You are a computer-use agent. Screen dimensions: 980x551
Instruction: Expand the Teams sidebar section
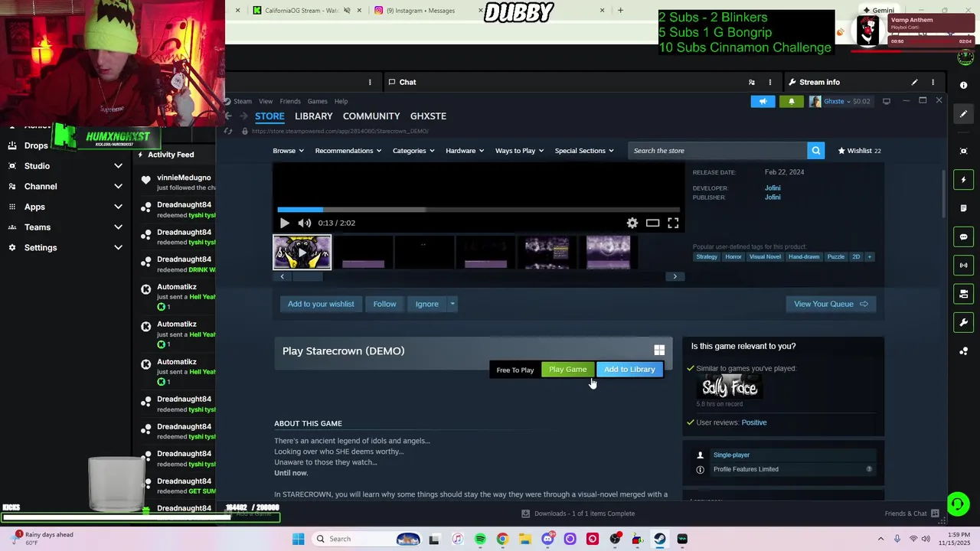click(118, 227)
